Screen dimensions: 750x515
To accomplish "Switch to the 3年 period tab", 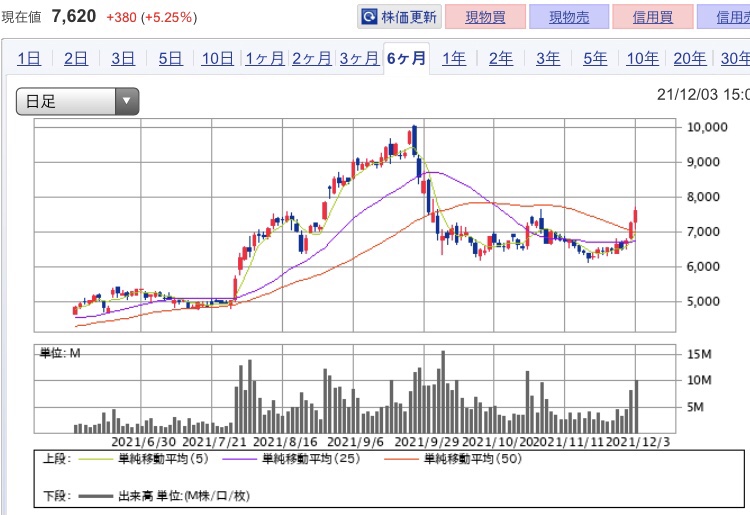I will (548, 59).
